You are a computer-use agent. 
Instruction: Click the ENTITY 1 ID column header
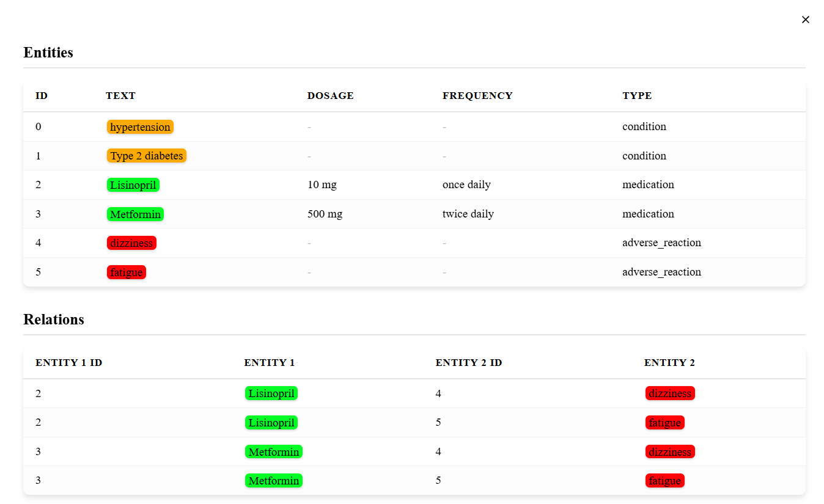(x=68, y=363)
